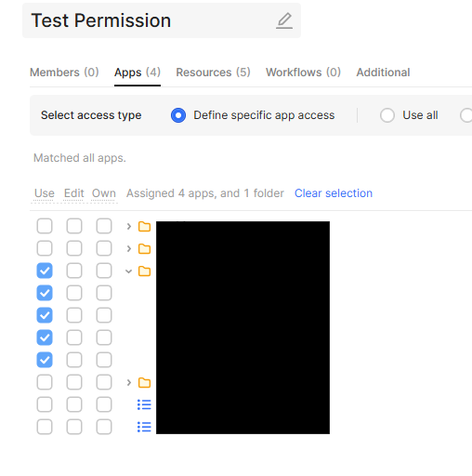The width and height of the screenshot is (472, 476).
Task: Select Define specific app access radio option
Action: click(x=178, y=115)
